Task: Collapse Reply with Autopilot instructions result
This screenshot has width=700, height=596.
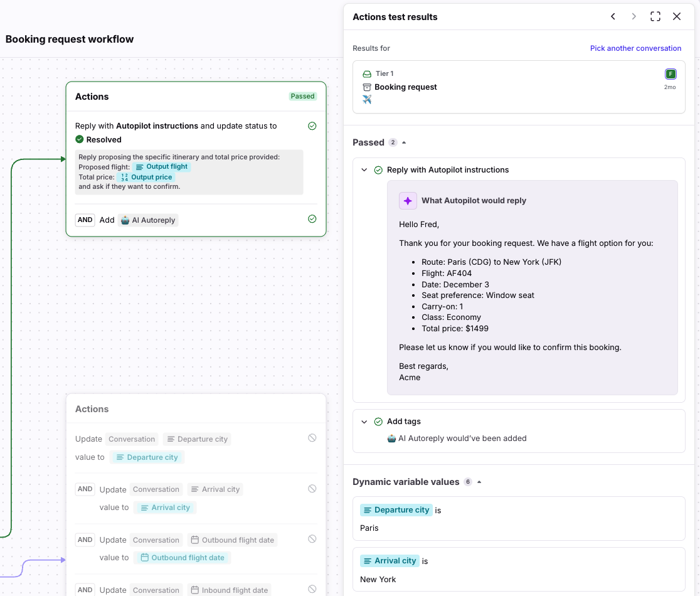Action: [364, 170]
